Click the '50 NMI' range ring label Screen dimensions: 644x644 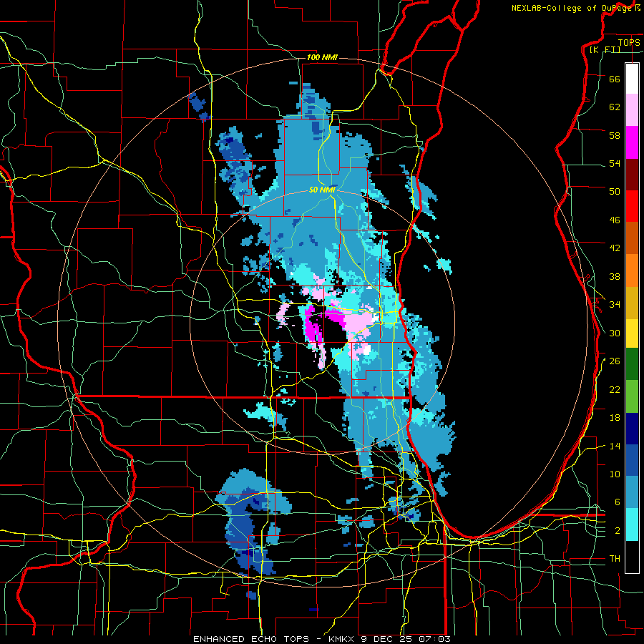(x=322, y=190)
